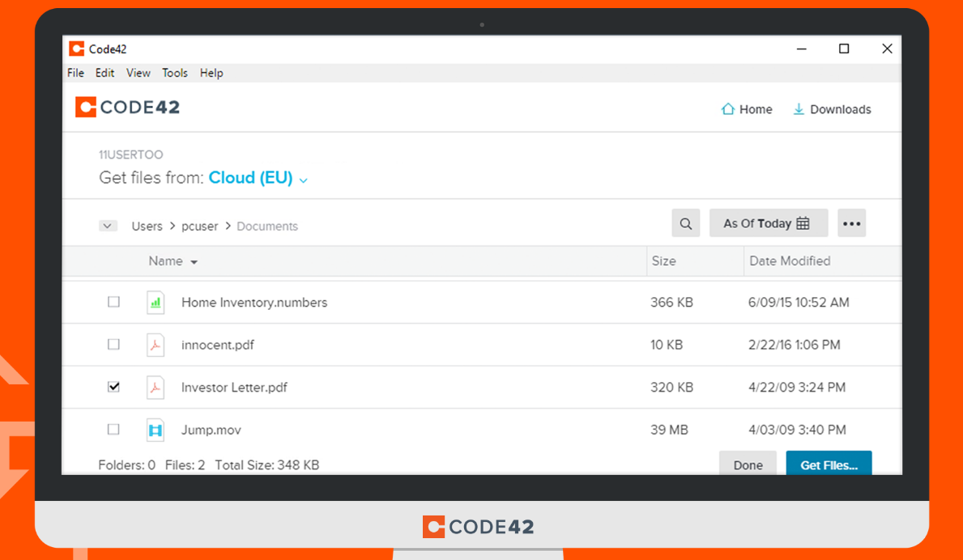This screenshot has width=963, height=560.
Task: Click the Home navigation icon
Action: coord(729,108)
